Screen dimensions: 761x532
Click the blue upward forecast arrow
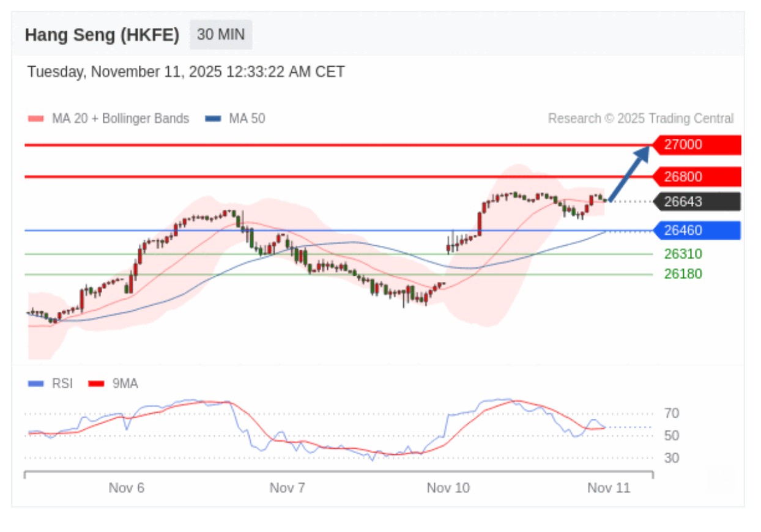[629, 172]
